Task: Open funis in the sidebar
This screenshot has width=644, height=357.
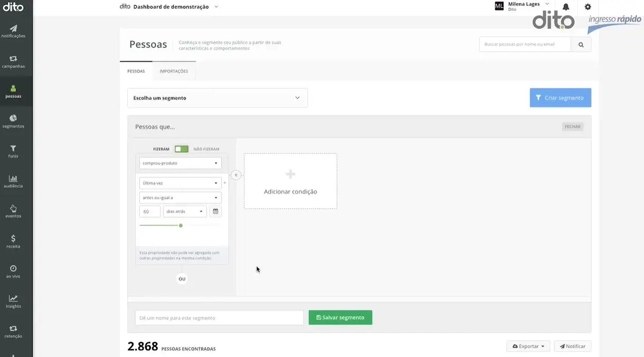Action: 13,152
